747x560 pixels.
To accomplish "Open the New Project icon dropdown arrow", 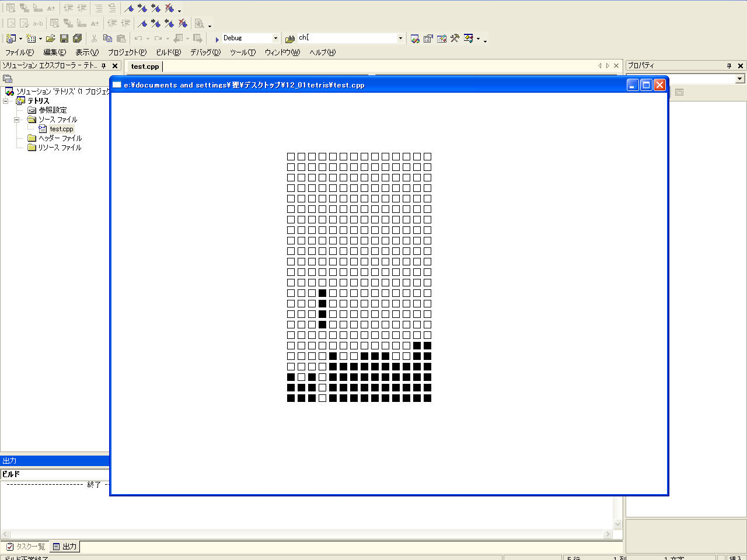I will [x=20, y=39].
